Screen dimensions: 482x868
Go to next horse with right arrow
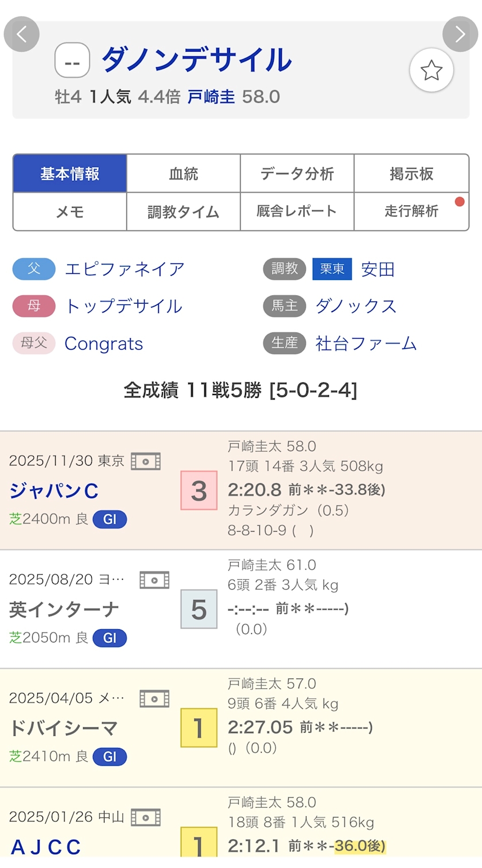pos(460,34)
